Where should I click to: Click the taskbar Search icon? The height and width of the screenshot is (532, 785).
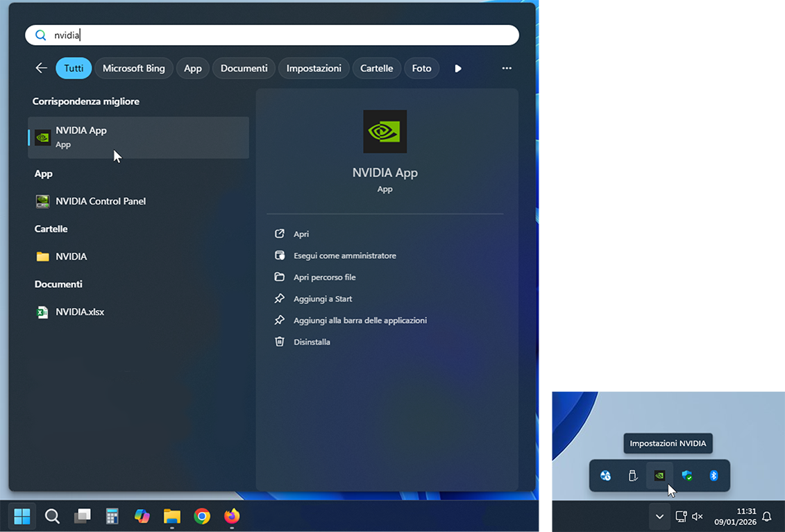point(52,516)
